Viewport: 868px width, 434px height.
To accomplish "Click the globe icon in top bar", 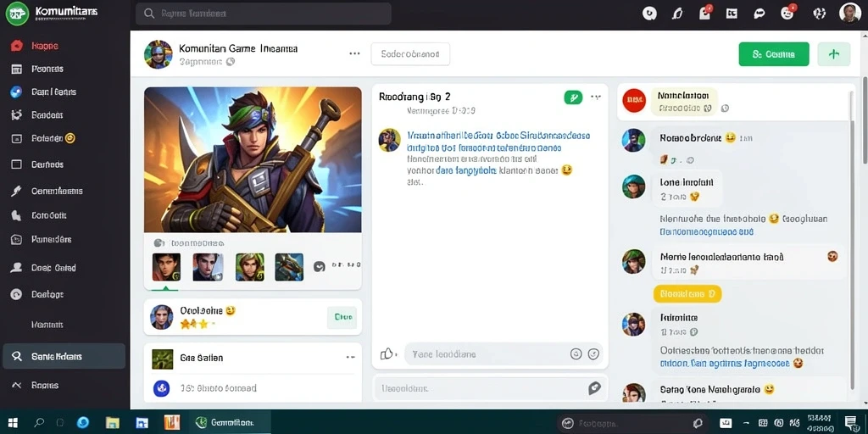I will click(x=820, y=14).
